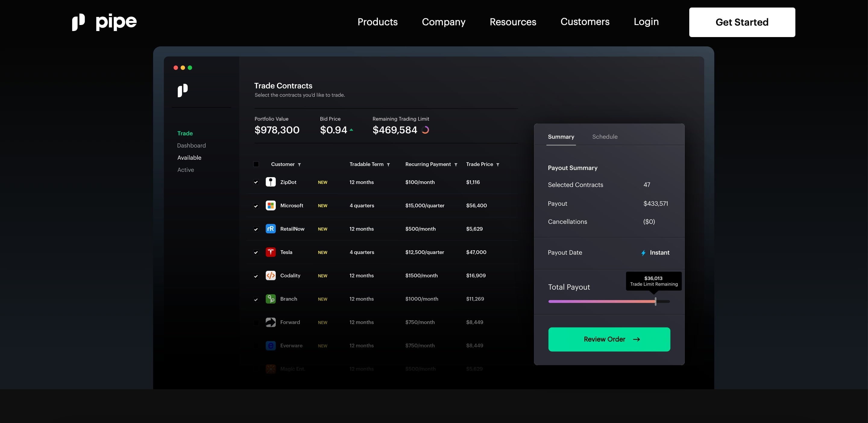Click the Pipe logo in the header
Viewport: 868px width, 423px height.
pyautogui.click(x=104, y=22)
